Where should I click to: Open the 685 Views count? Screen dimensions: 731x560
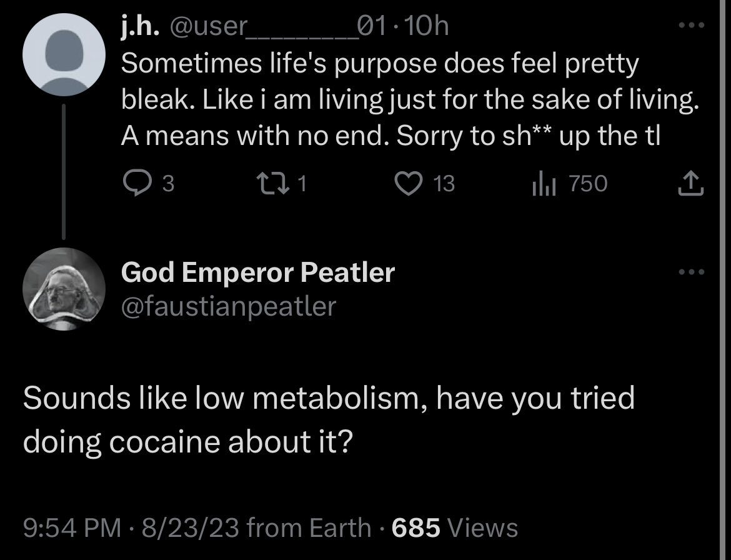(455, 527)
